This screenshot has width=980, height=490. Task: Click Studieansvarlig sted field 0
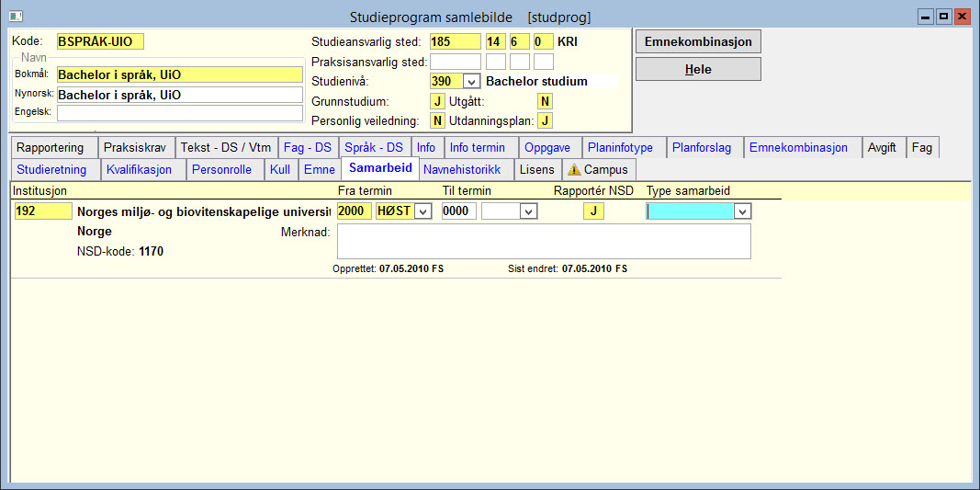543,42
